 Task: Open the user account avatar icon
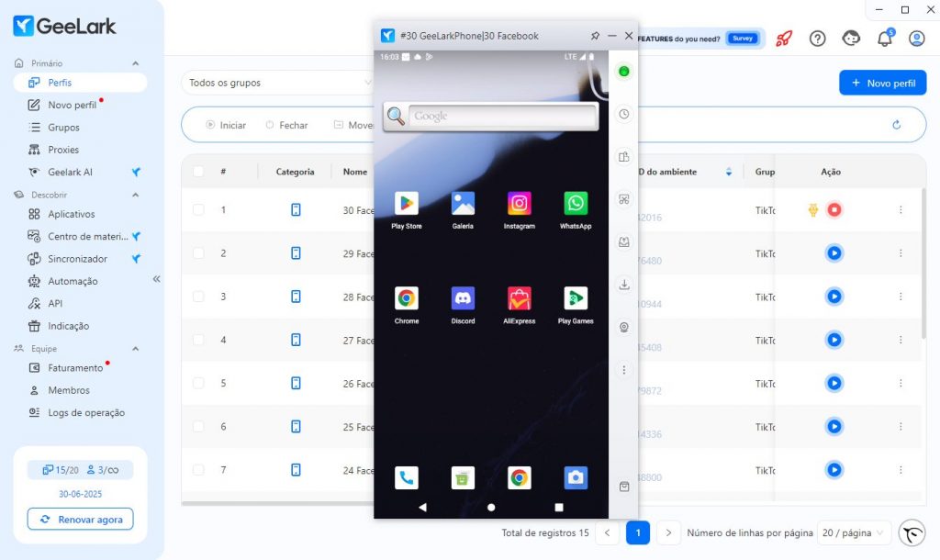[x=917, y=39]
